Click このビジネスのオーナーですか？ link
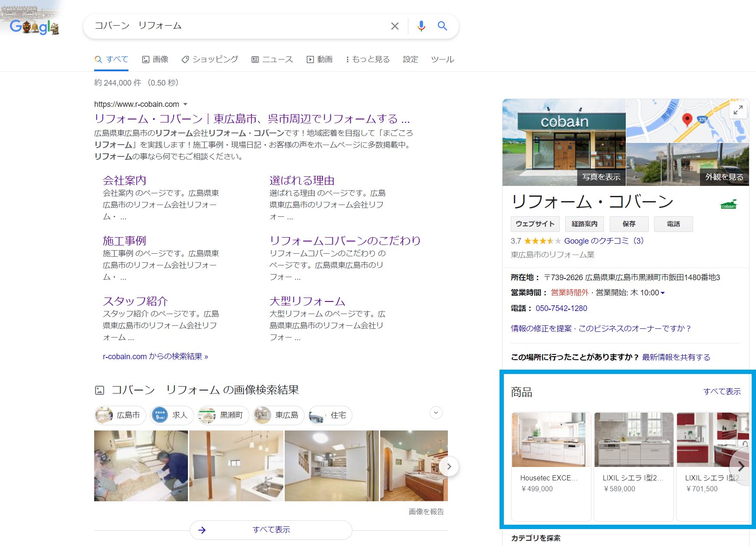 (x=635, y=329)
